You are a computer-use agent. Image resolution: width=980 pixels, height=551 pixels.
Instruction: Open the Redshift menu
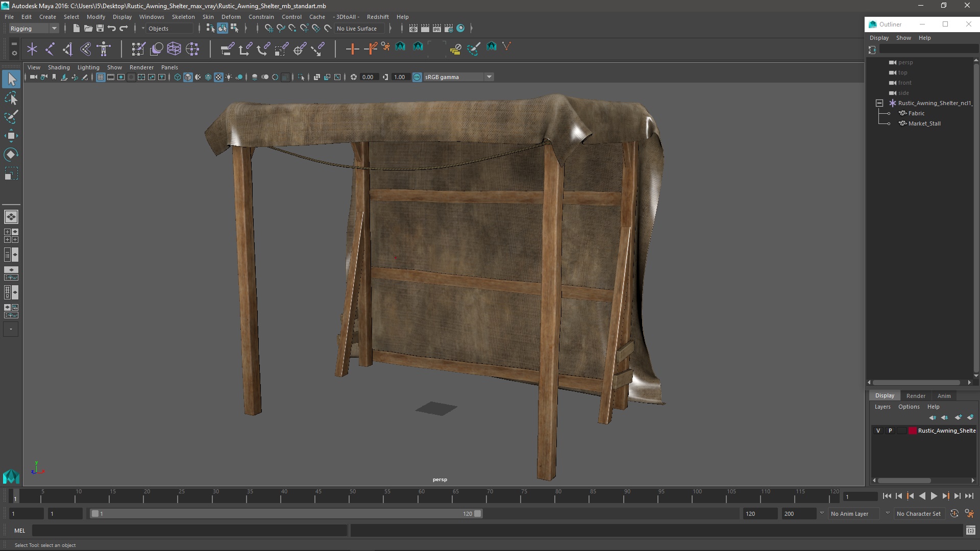click(x=378, y=17)
